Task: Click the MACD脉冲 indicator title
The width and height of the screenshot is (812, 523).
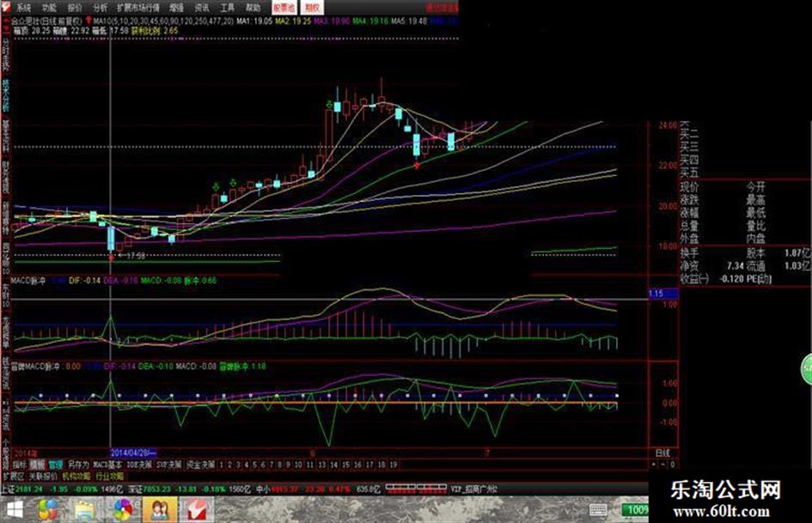Action: 28,281
